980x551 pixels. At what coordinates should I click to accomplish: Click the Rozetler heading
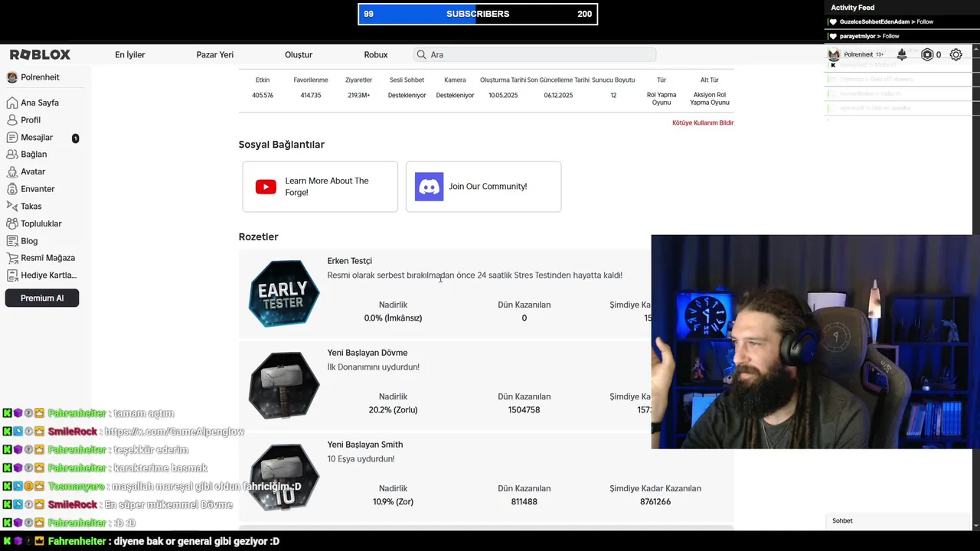(259, 237)
